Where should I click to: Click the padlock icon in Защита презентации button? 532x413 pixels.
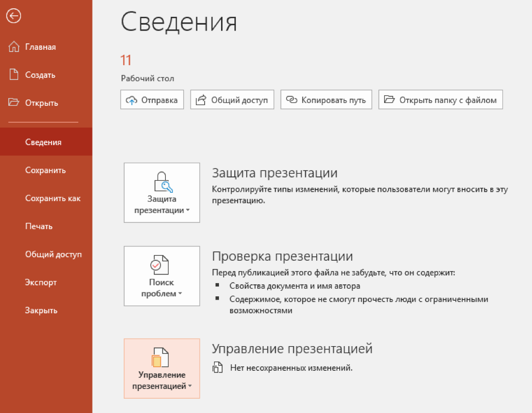point(163,182)
